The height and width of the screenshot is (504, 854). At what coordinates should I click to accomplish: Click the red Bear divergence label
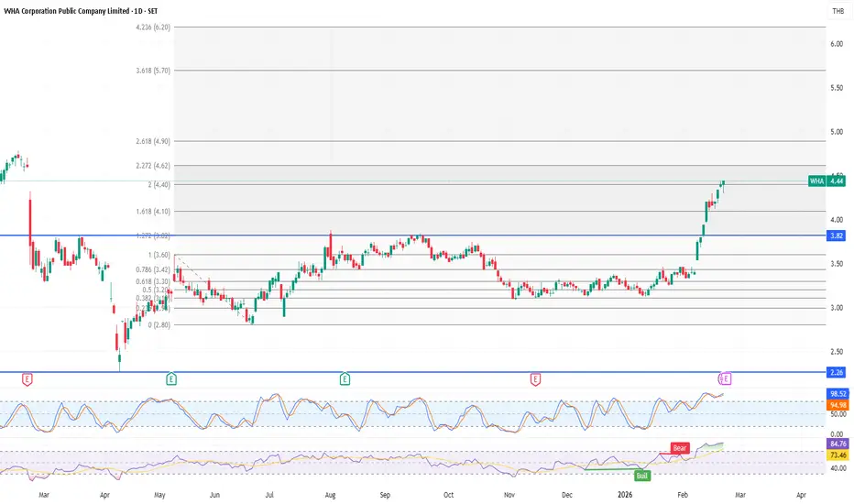pyautogui.click(x=680, y=448)
